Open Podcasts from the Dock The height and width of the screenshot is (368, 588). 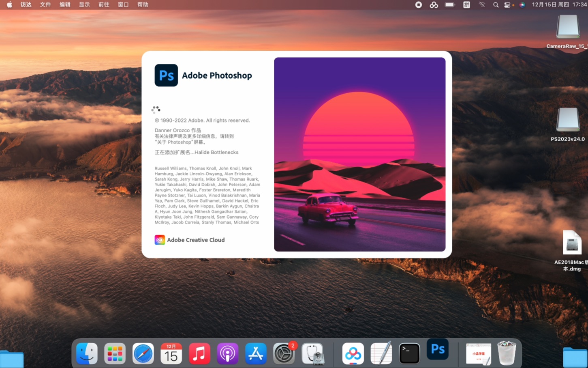(x=227, y=353)
